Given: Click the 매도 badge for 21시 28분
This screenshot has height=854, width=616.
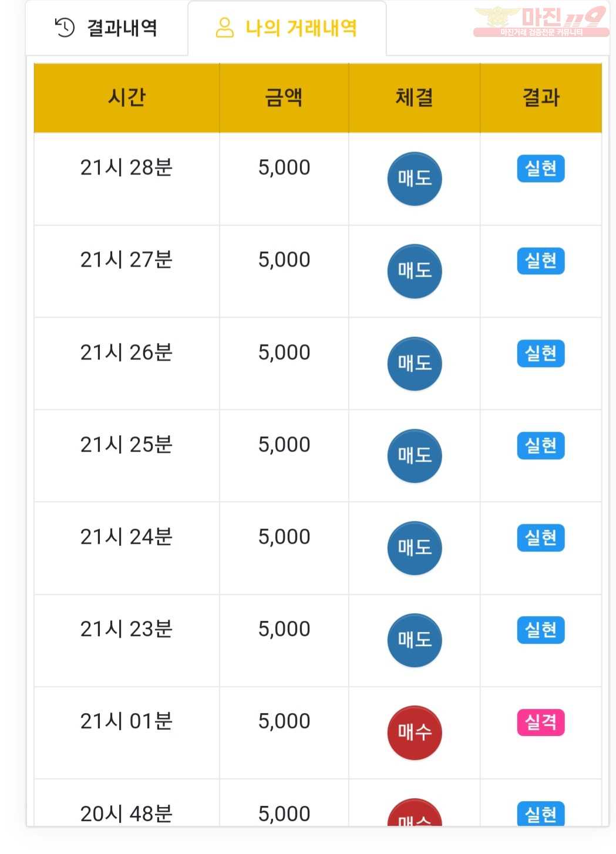Looking at the screenshot, I should 415,179.
